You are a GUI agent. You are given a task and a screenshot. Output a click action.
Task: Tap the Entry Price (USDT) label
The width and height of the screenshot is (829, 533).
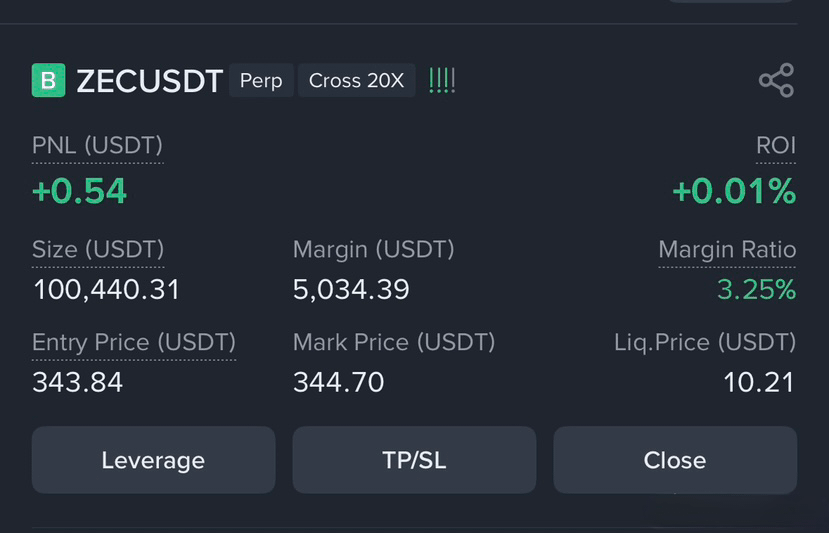click(x=134, y=342)
